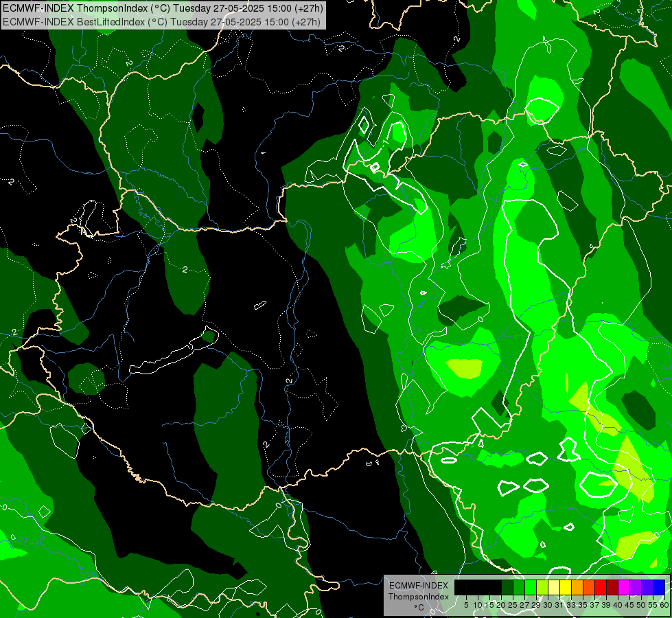
Task: Select the blue 55-60 legend swatch
Action: pos(659,587)
